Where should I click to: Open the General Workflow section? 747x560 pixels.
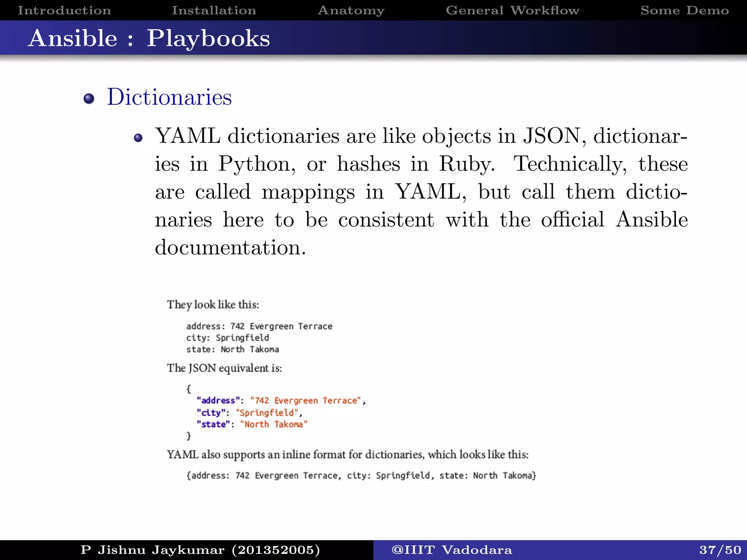tap(512, 10)
